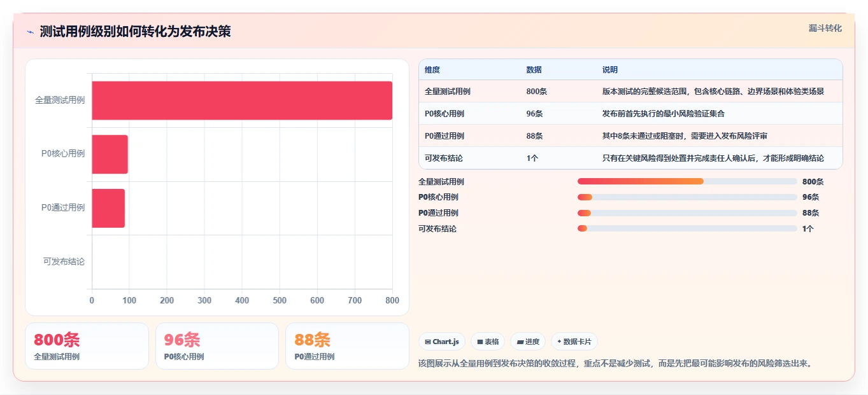Click the P0核心用例 y-axis label in chart
This screenshot has height=395, width=868.
click(63, 154)
